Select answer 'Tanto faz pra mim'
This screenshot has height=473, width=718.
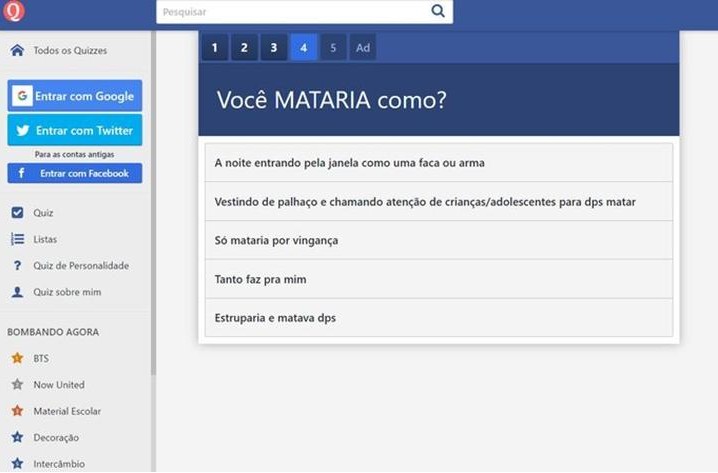[438, 279]
